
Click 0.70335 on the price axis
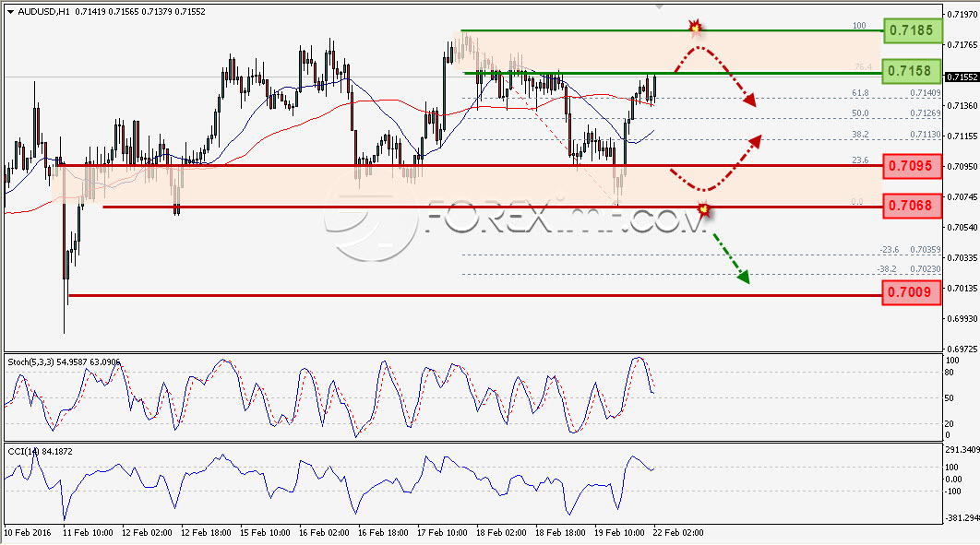click(x=962, y=258)
